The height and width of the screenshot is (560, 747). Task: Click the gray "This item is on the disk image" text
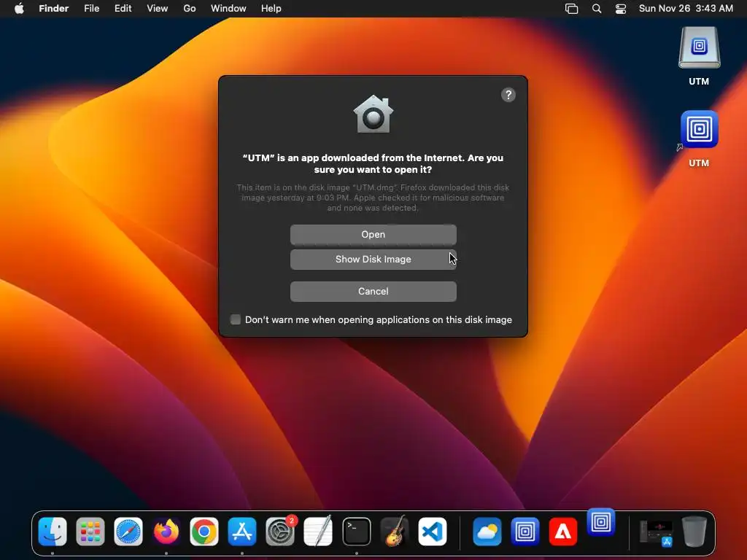coord(373,198)
